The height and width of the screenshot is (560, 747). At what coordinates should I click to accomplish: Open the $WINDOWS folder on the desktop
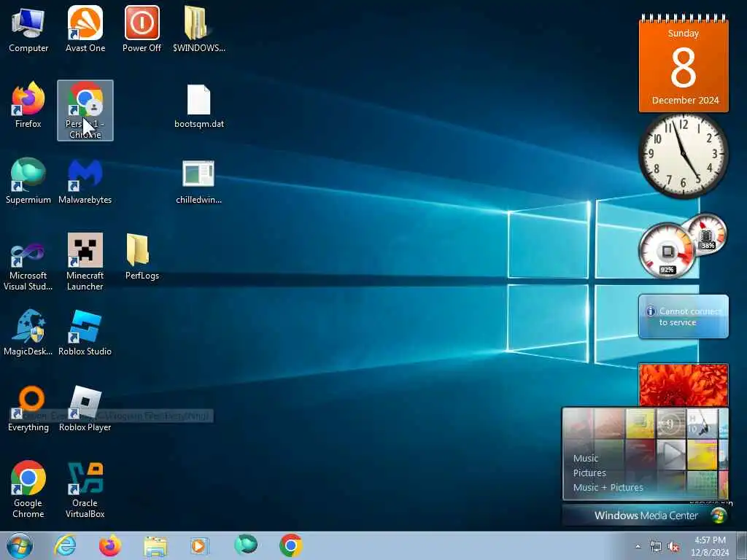(198, 29)
